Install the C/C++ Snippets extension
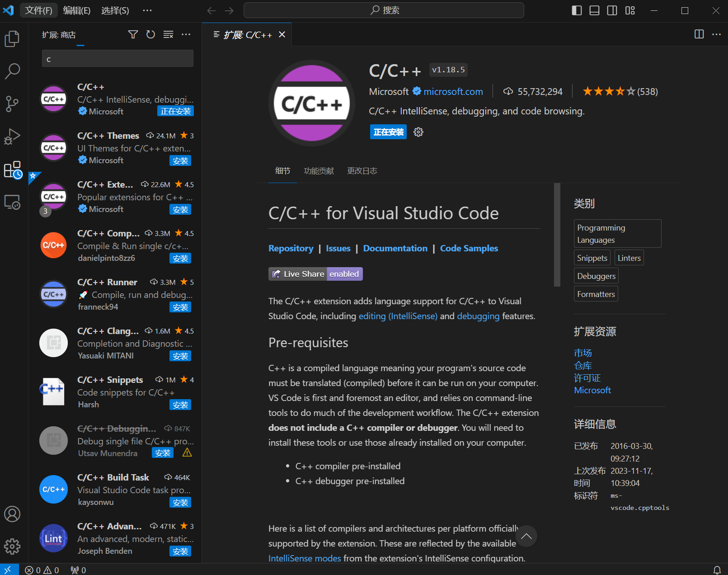This screenshot has width=728, height=575. point(180,405)
